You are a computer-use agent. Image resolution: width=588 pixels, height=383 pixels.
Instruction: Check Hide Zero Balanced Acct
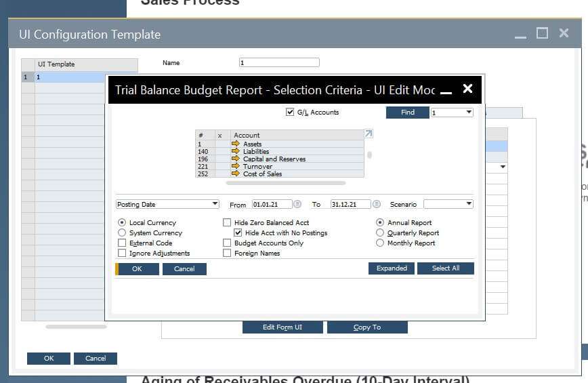227,222
